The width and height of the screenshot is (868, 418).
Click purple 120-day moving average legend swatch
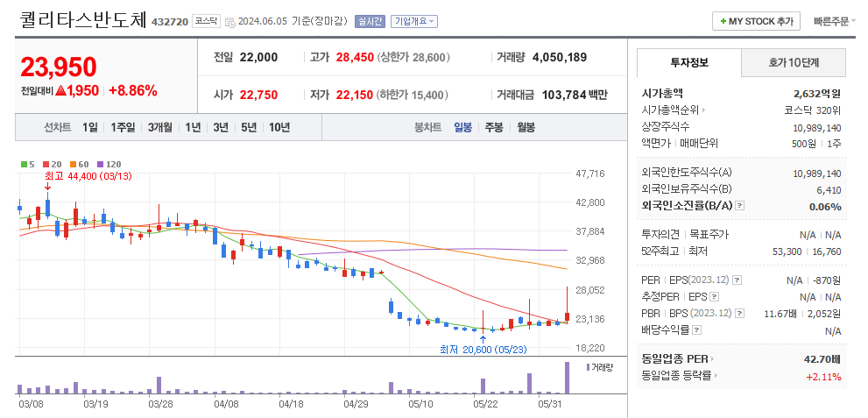tap(100, 165)
